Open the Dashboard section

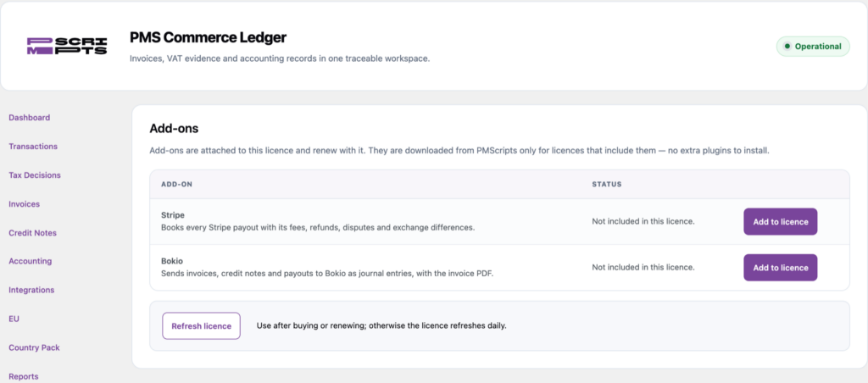click(30, 117)
